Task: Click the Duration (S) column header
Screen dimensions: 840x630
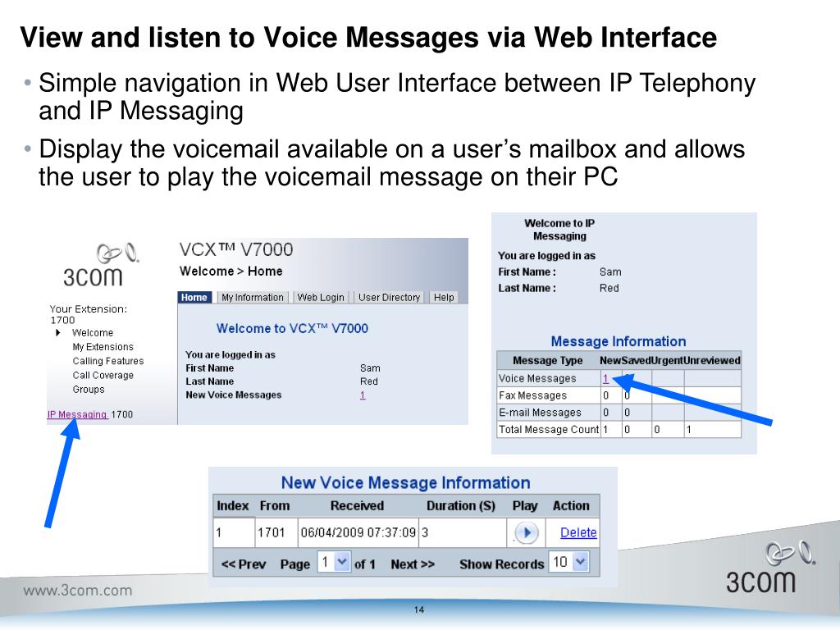Action: click(461, 505)
